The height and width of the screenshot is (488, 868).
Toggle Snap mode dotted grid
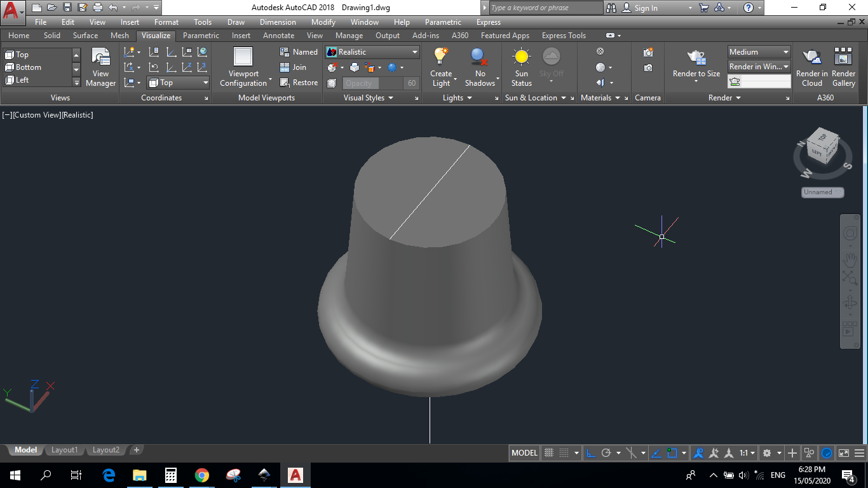pyautogui.click(x=564, y=453)
